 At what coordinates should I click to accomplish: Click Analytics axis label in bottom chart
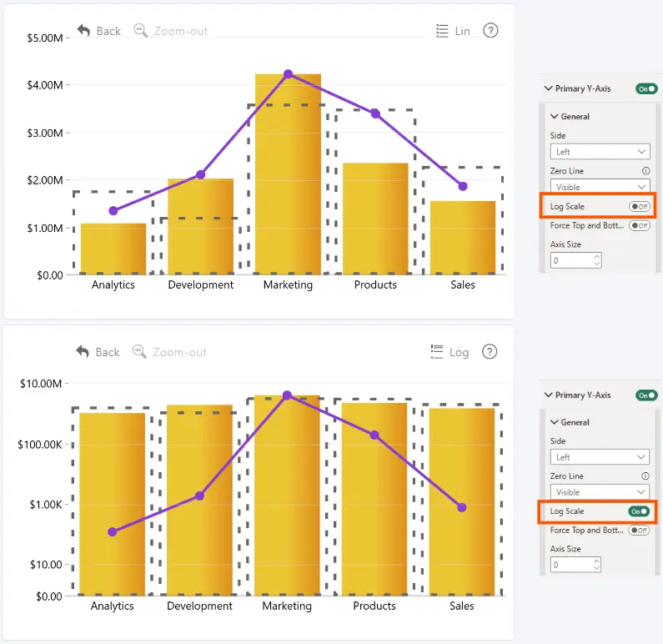click(112, 606)
